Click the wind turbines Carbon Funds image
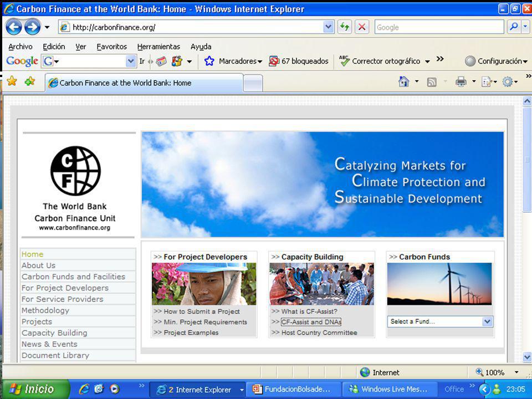 click(439, 284)
